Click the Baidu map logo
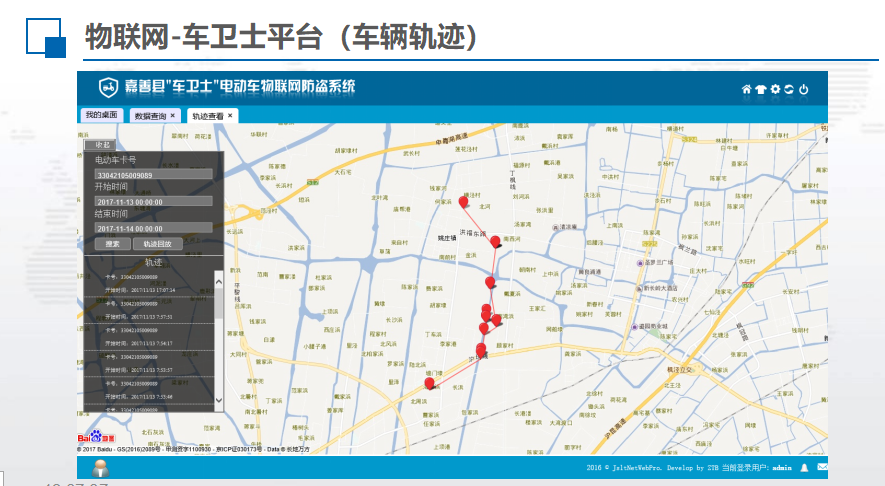 96,437
